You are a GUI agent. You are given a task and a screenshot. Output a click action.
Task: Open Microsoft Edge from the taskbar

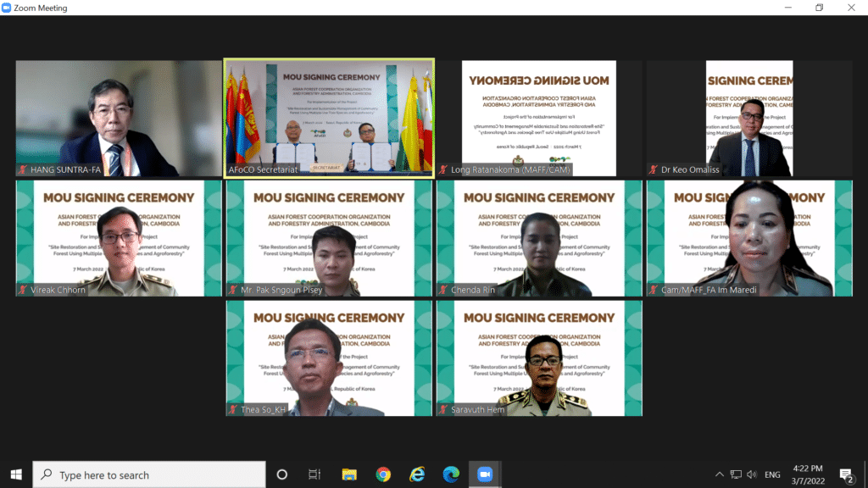click(451, 474)
